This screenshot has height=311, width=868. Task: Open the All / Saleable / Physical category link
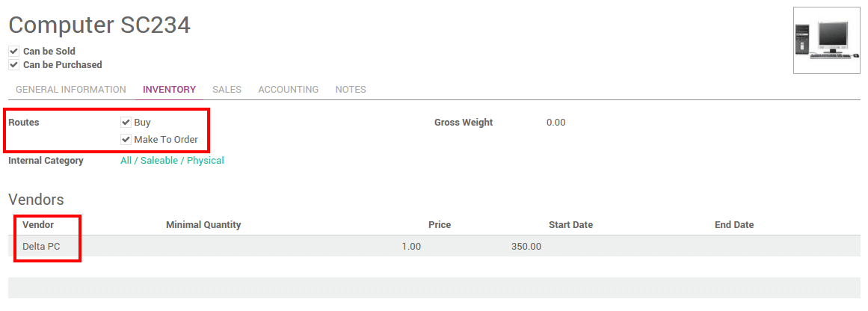[x=172, y=161]
